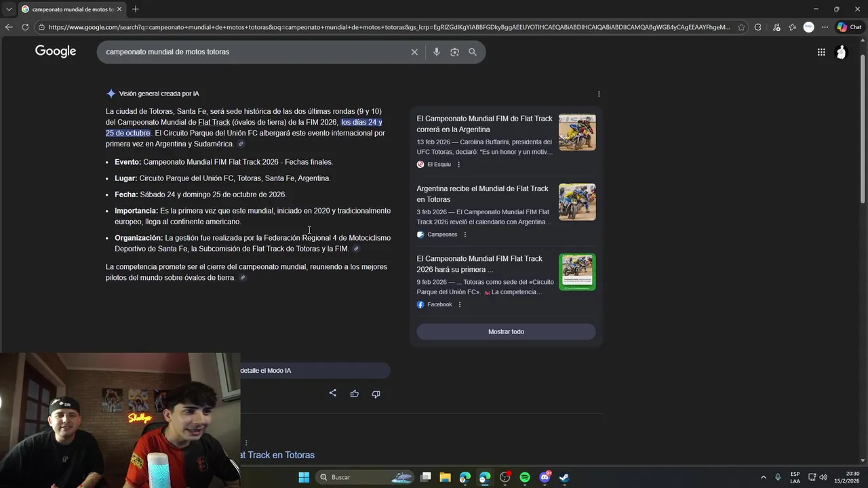
Task: Click the address bar URL
Action: (x=389, y=27)
